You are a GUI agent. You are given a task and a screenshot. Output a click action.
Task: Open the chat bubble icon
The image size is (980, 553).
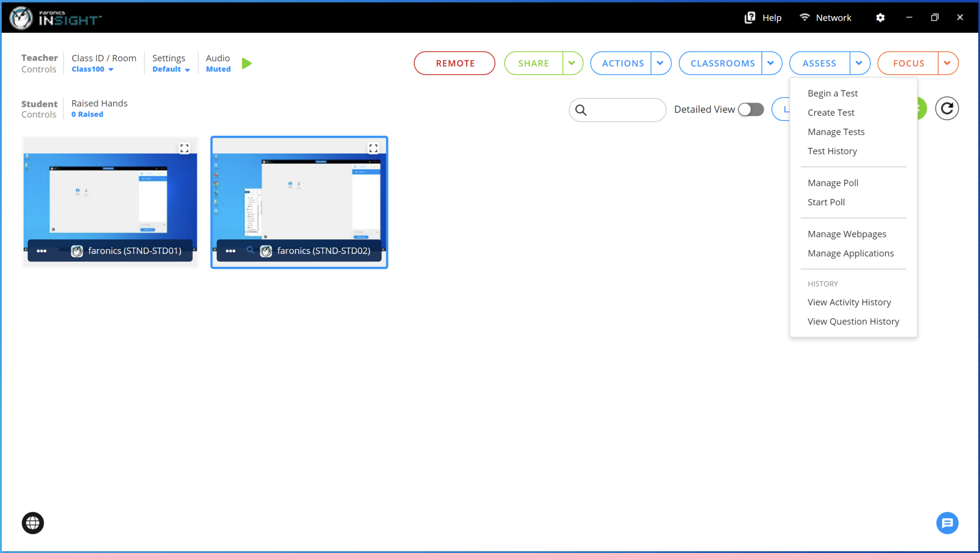pos(947,523)
